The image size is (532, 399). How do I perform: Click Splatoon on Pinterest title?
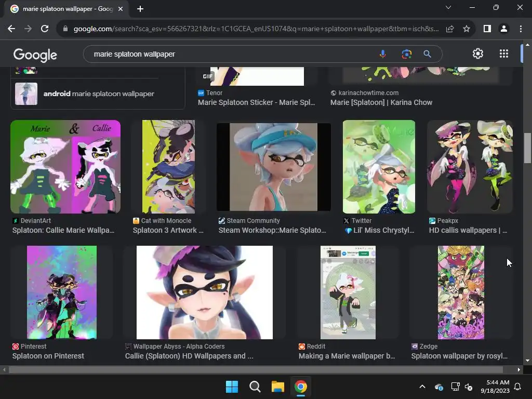pyautogui.click(x=48, y=356)
